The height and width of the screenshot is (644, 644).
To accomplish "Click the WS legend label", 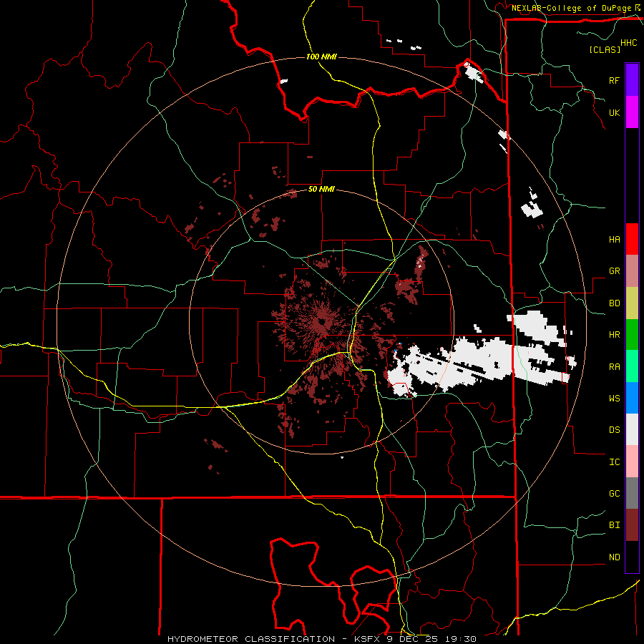I will [x=614, y=398].
